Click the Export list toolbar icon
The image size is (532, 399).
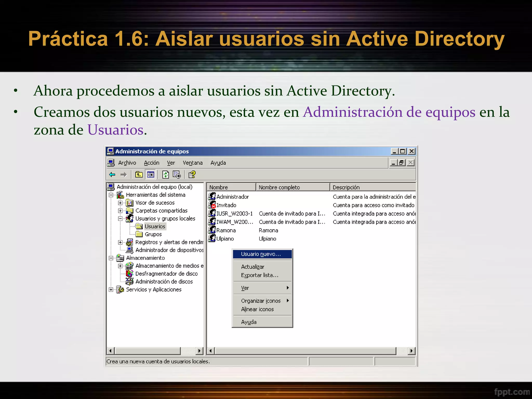[177, 175]
